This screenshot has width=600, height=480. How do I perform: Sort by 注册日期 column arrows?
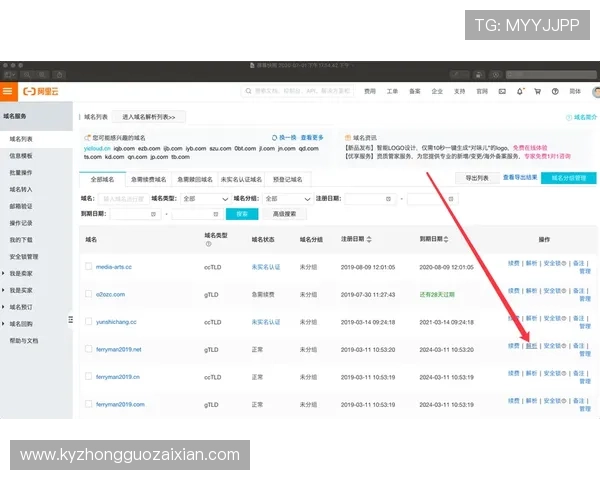coord(369,239)
